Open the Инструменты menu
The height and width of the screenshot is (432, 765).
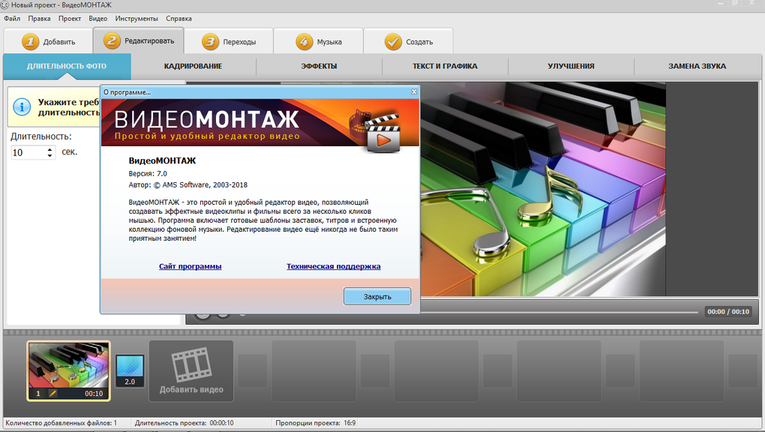[x=137, y=19]
